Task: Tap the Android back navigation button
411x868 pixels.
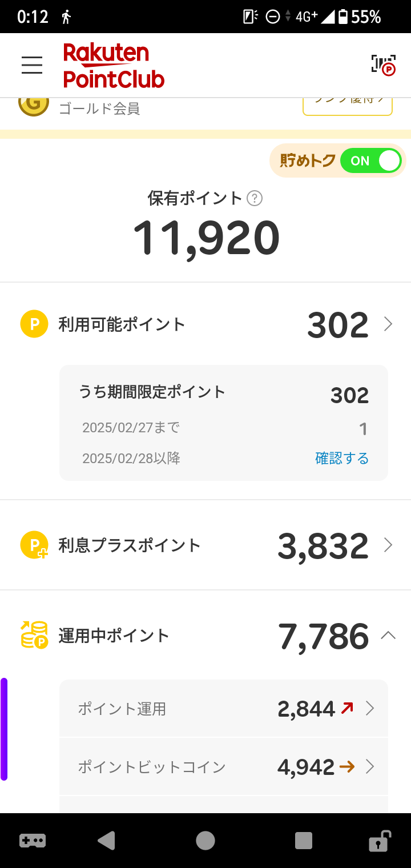Action: coord(107,841)
